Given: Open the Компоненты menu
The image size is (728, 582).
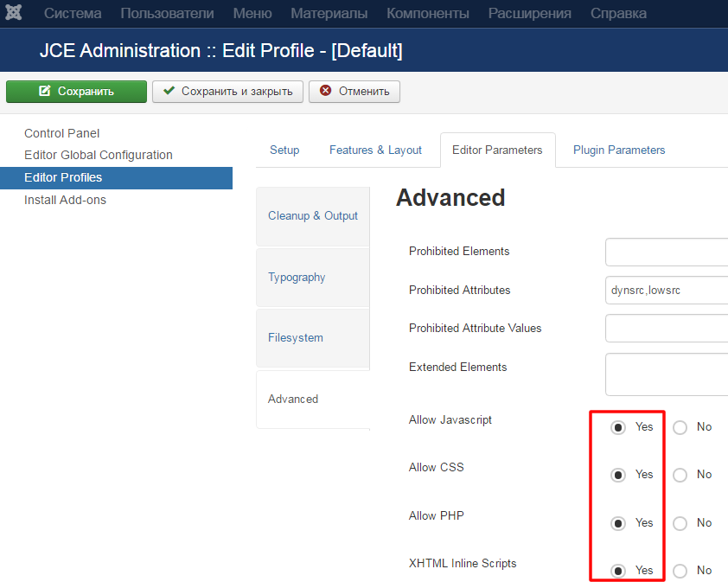Looking at the screenshot, I should pyautogui.click(x=427, y=14).
